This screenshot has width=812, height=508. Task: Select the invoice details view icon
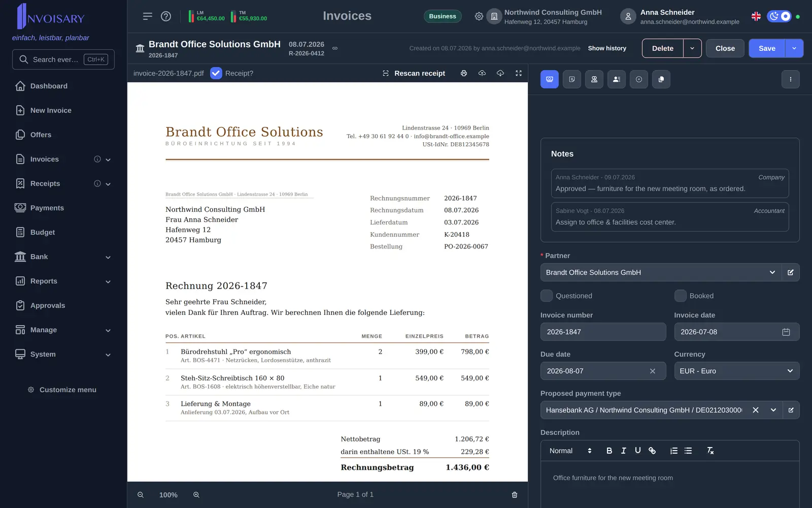point(550,79)
